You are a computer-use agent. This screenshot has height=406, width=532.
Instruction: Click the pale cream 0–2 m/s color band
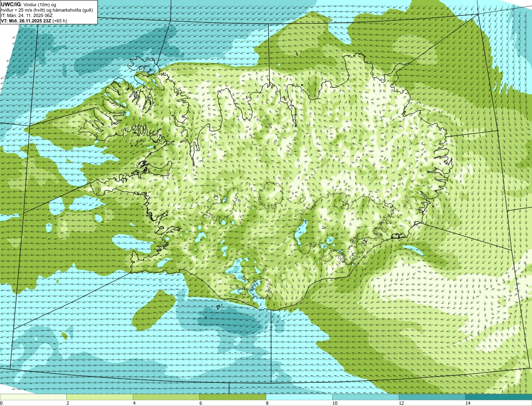pos(33,397)
